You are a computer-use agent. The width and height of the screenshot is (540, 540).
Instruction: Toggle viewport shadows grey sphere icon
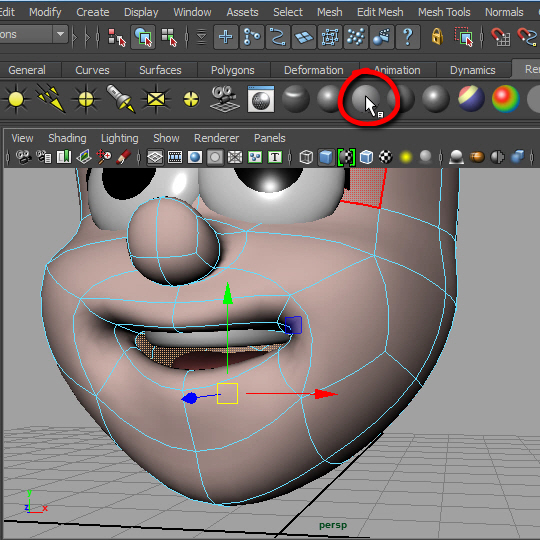426,157
